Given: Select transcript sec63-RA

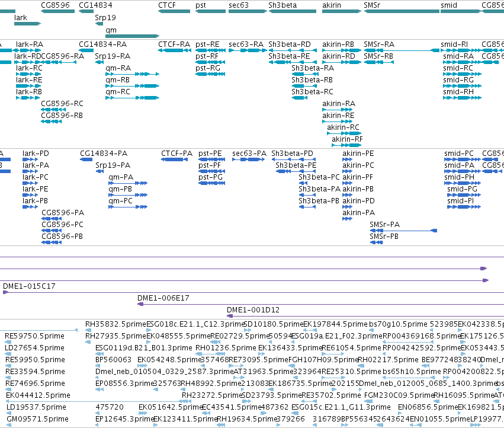Looking at the screenshot, I should (246, 44).
